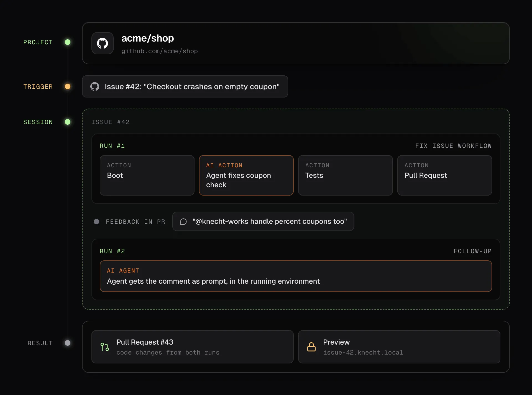This screenshot has height=395, width=532.
Task: Open the github.com/acme/shop link
Action: click(160, 51)
